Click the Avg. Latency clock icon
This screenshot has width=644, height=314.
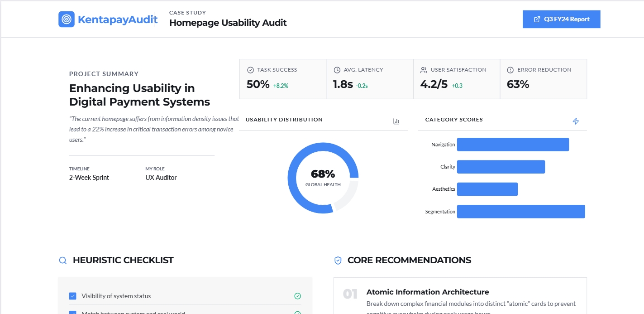coord(337,70)
